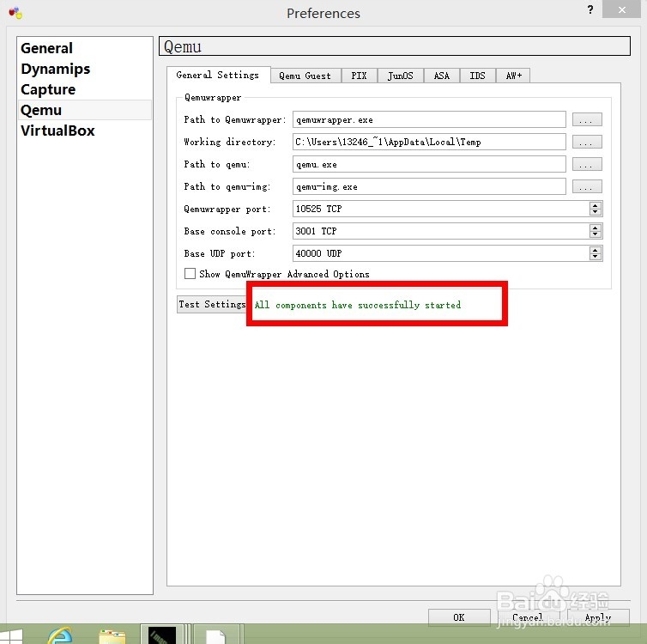Click the Path to Qemuwrapper field
This screenshot has height=644, width=647.
tap(429, 119)
